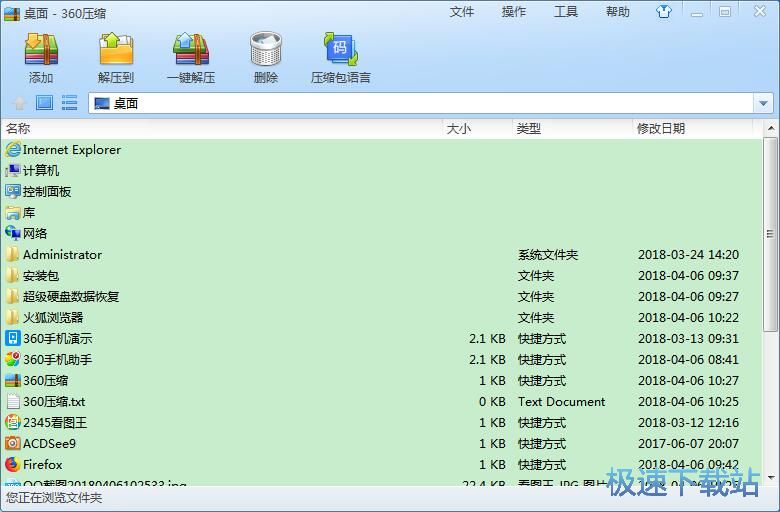Image resolution: width=780 pixels, height=512 pixels.
Task: Select the ACDSee9 shortcut icon
Action: [x=13, y=443]
